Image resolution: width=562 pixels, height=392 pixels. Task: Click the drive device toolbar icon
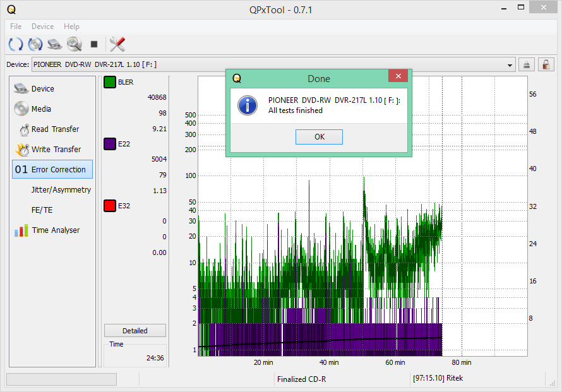click(x=55, y=44)
